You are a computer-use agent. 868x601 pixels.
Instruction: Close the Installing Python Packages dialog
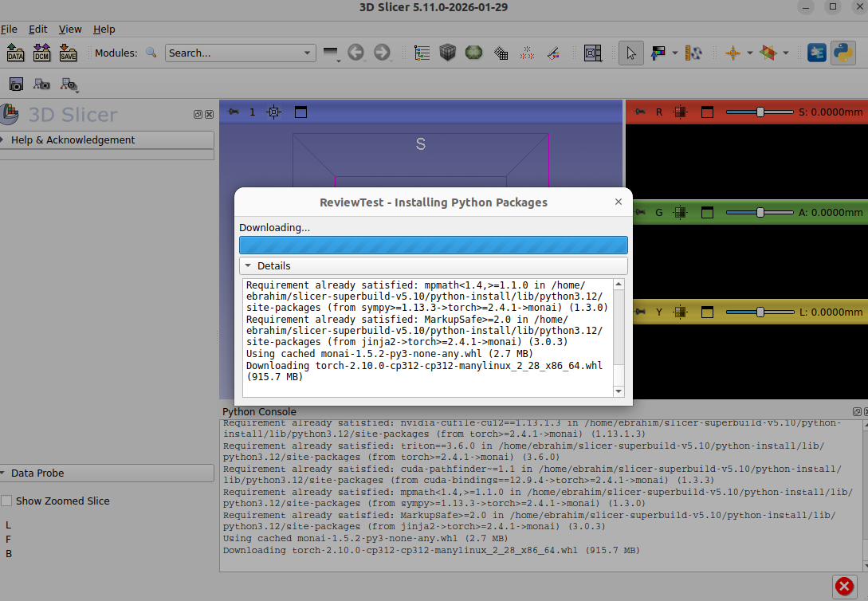(x=618, y=202)
